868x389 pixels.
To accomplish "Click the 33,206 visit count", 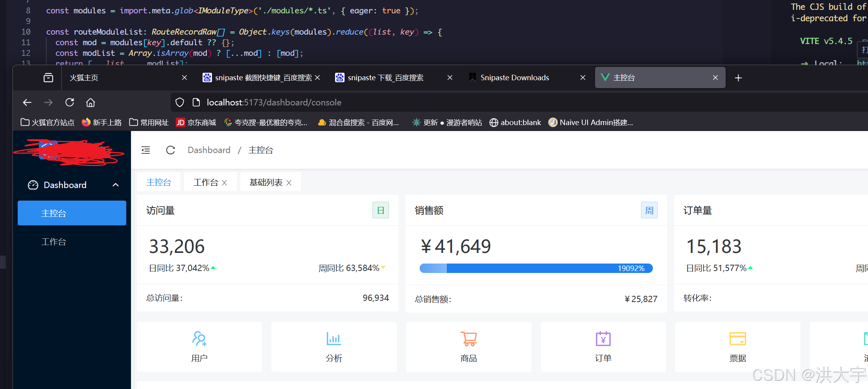I will (x=177, y=247).
